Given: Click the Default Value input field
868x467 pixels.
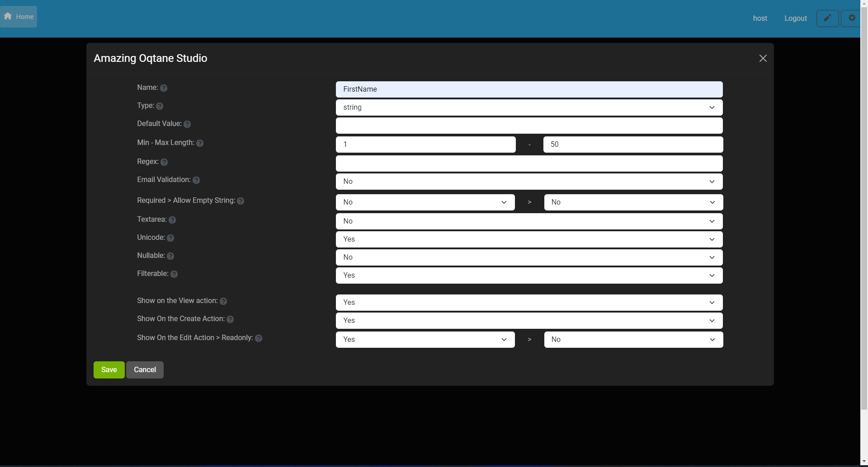Looking at the screenshot, I should (x=529, y=126).
